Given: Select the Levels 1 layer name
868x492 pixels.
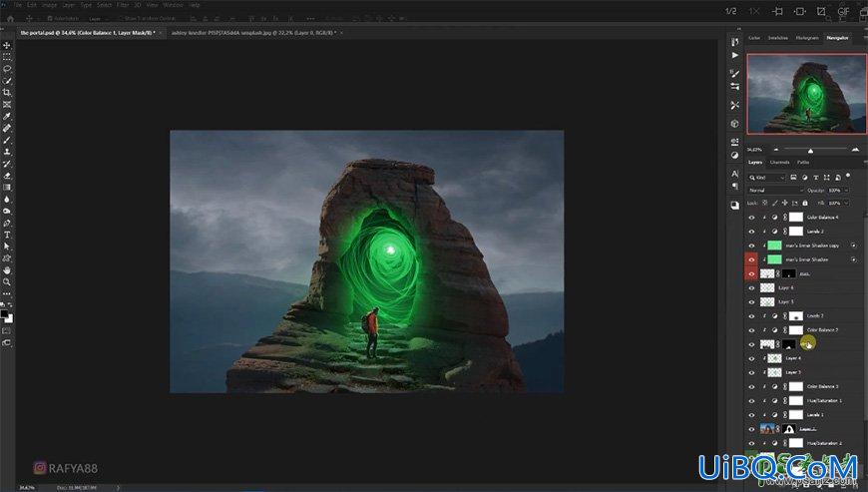Looking at the screenshot, I should [x=815, y=414].
